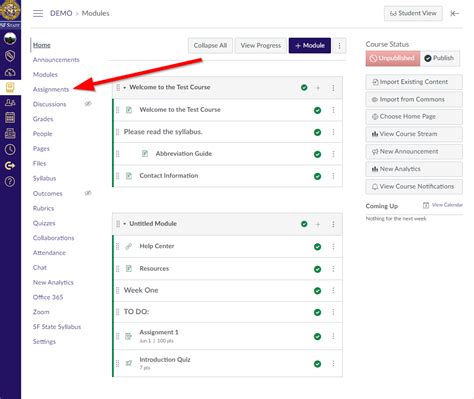Click the Publish course button
Viewport: 474px width, 399px height.
440,58
